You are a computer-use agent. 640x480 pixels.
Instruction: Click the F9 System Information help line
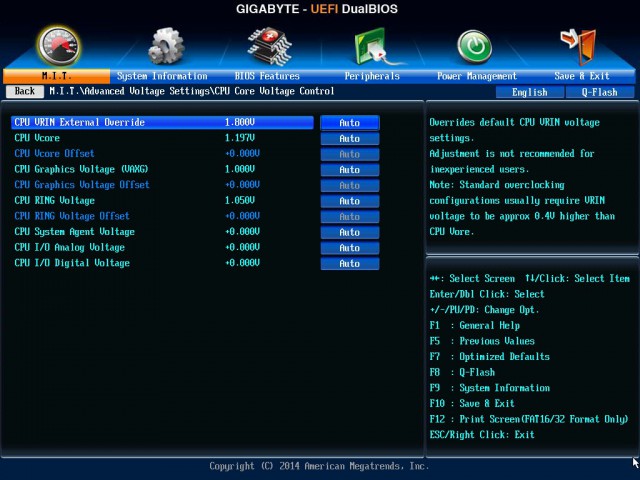pos(489,388)
